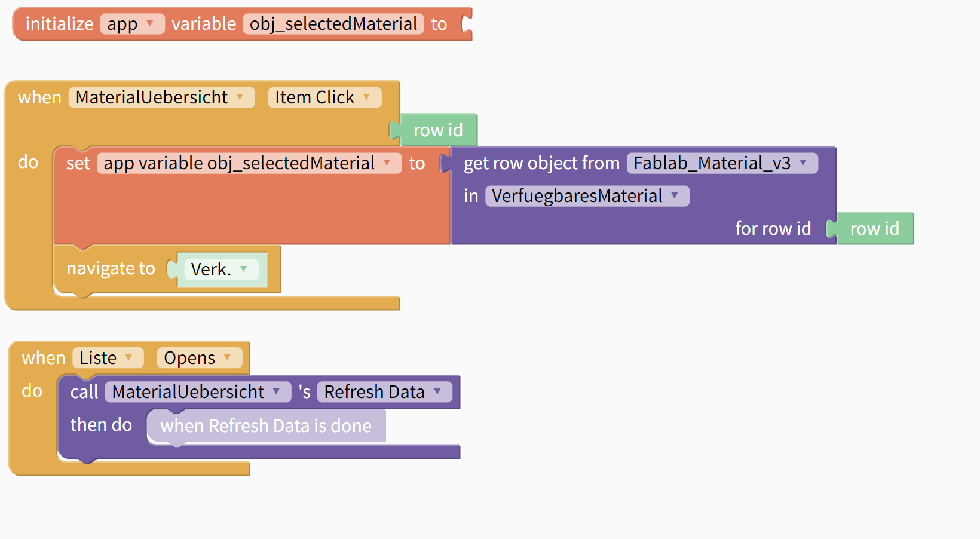Open the Opens event dropdown
980x539 pixels.
(198, 358)
